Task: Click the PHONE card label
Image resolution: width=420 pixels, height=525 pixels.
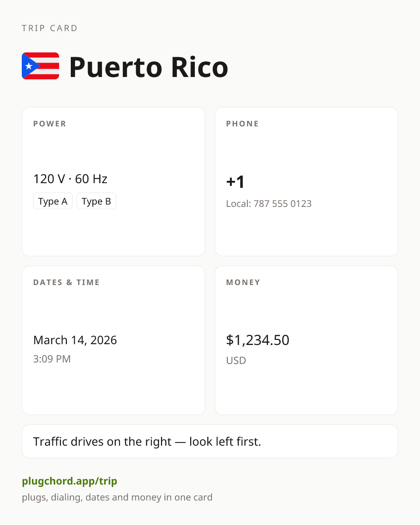Action: pyautogui.click(x=243, y=124)
